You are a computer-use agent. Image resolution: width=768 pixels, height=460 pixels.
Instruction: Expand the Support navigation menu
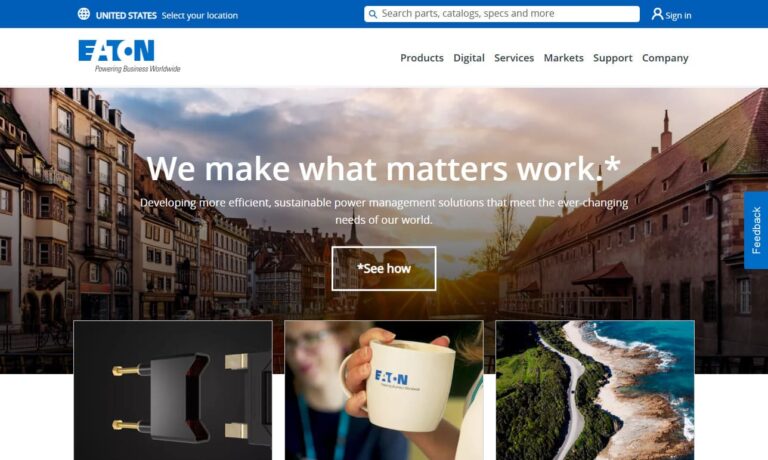click(613, 58)
